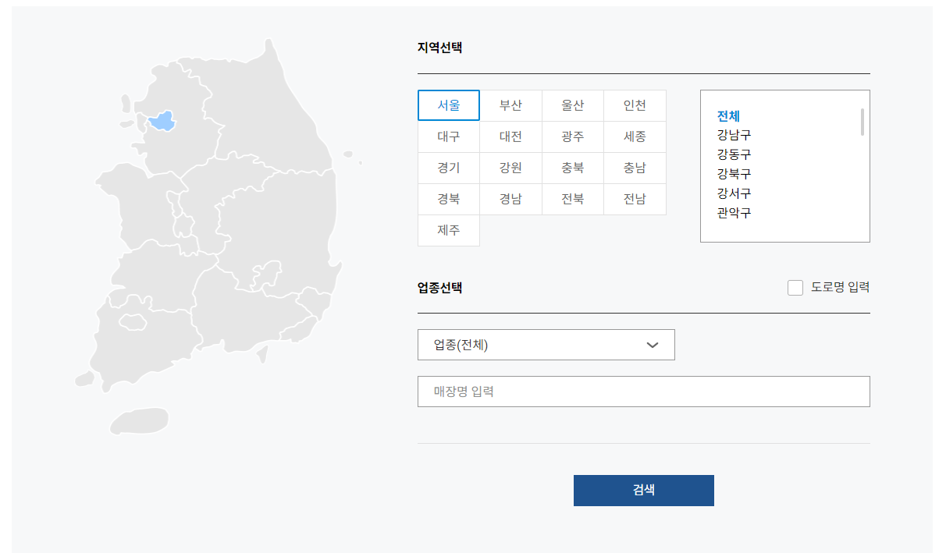Pick the 대구 region
Viewport: 939px width, 560px height.
[449, 136]
